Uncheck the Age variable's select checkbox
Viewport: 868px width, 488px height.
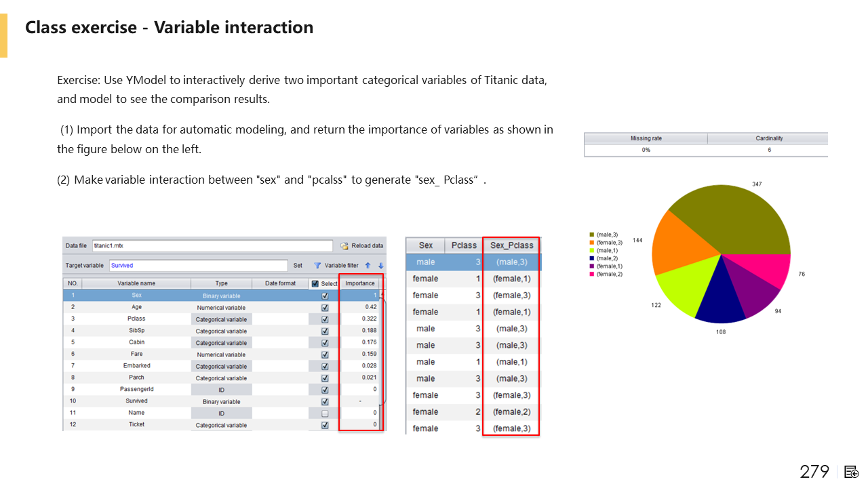coord(325,307)
